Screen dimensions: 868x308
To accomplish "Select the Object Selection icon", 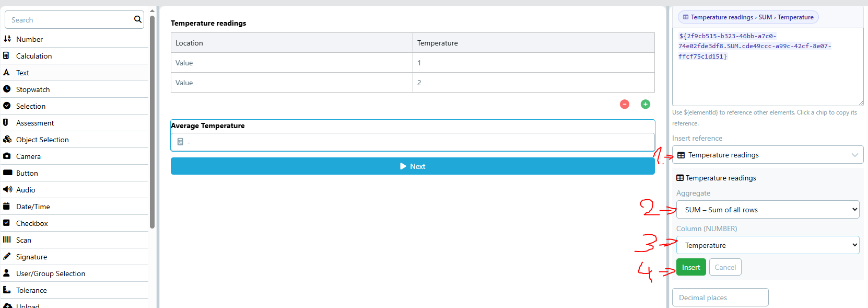I will point(7,139).
